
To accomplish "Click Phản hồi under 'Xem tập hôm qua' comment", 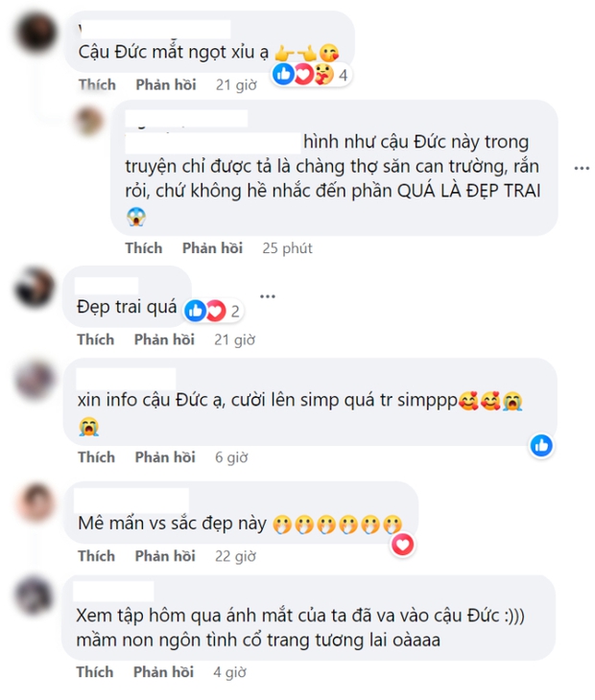I will point(163,671).
